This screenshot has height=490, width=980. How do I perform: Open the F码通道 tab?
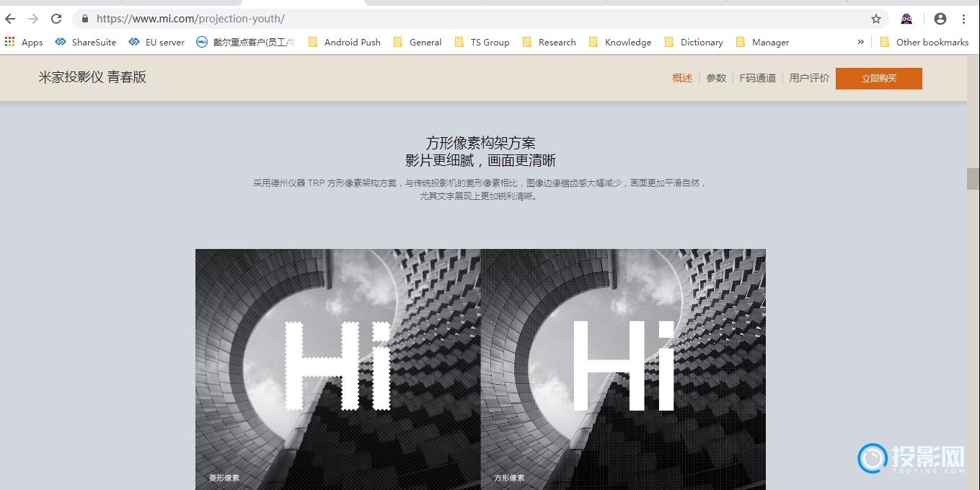(x=758, y=78)
